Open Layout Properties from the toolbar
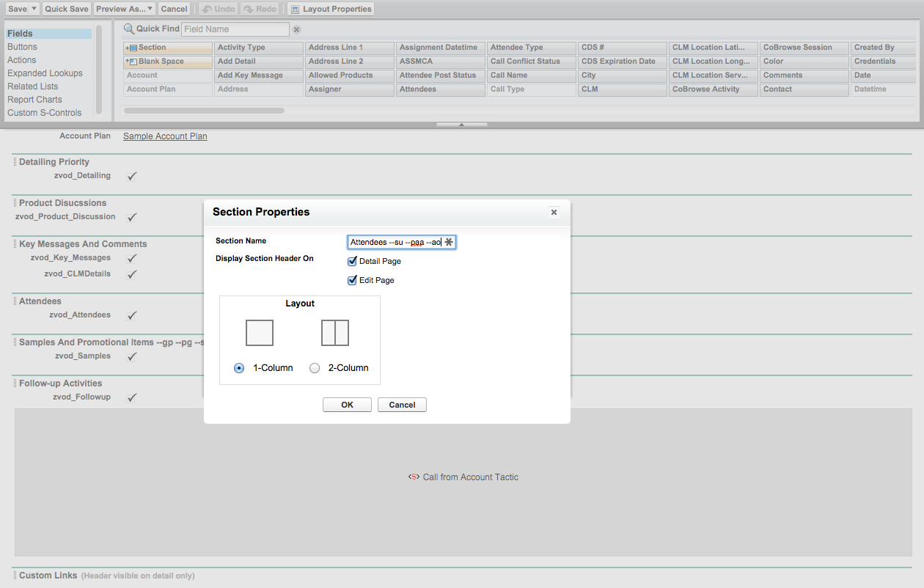Image resolution: width=924 pixels, height=588 pixels. point(331,9)
